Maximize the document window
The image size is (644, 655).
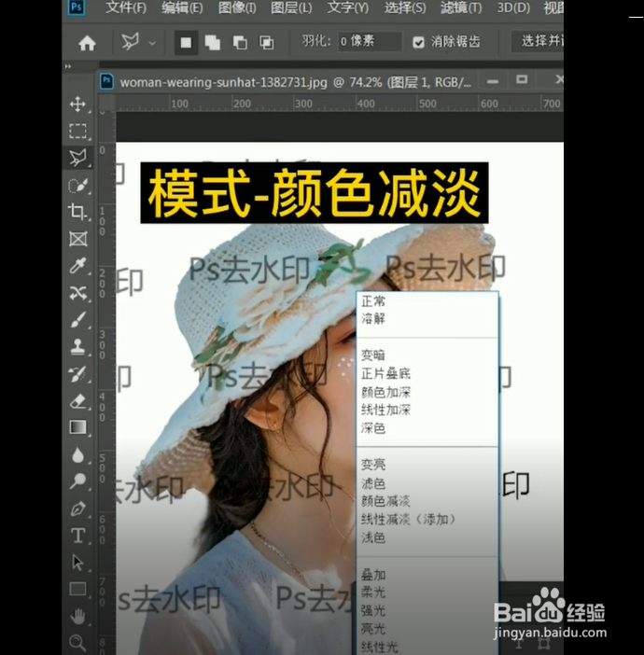pyautogui.click(x=522, y=79)
